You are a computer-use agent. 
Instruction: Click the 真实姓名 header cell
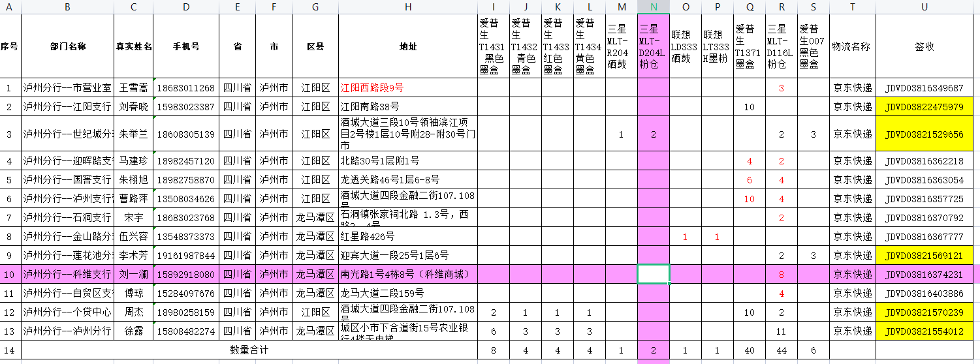click(x=133, y=46)
